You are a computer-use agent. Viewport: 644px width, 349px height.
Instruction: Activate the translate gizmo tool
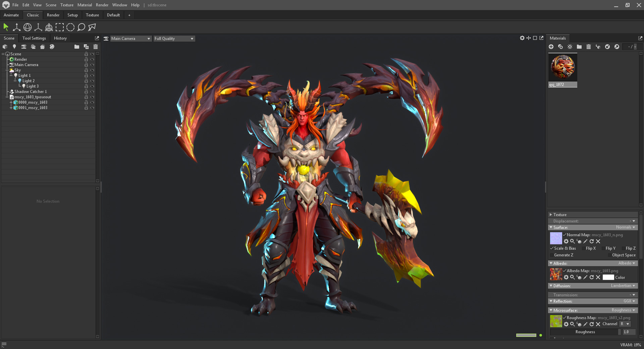16,27
